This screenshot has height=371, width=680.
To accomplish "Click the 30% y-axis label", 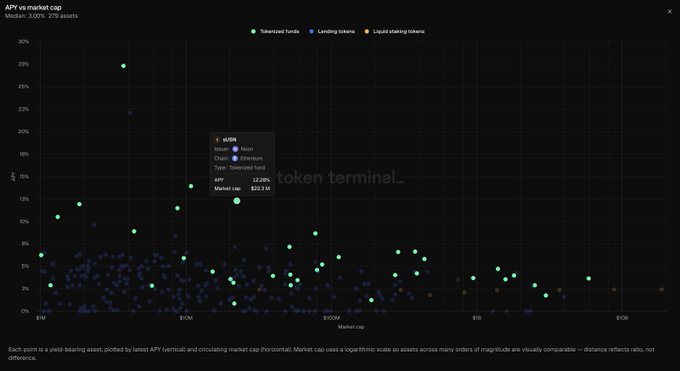I will tap(23, 42).
